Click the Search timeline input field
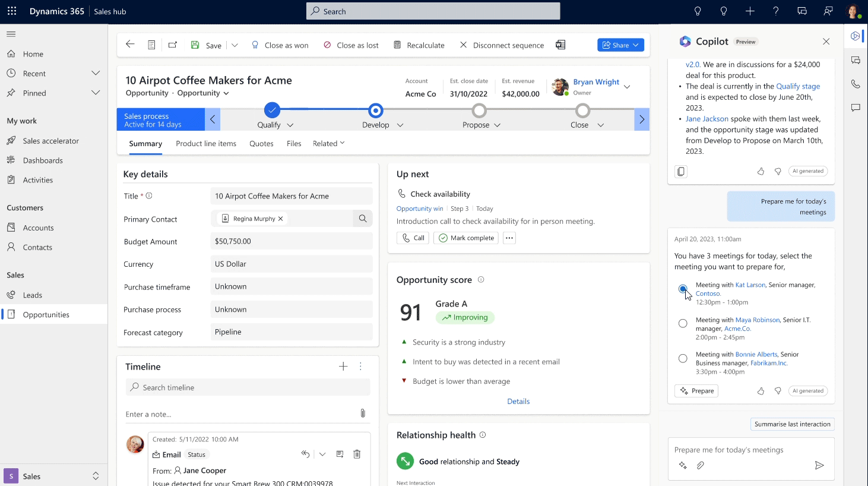 tap(248, 387)
